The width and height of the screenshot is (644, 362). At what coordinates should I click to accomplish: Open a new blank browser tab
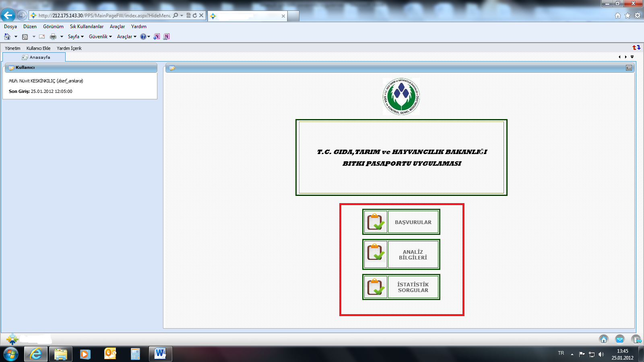point(293,16)
